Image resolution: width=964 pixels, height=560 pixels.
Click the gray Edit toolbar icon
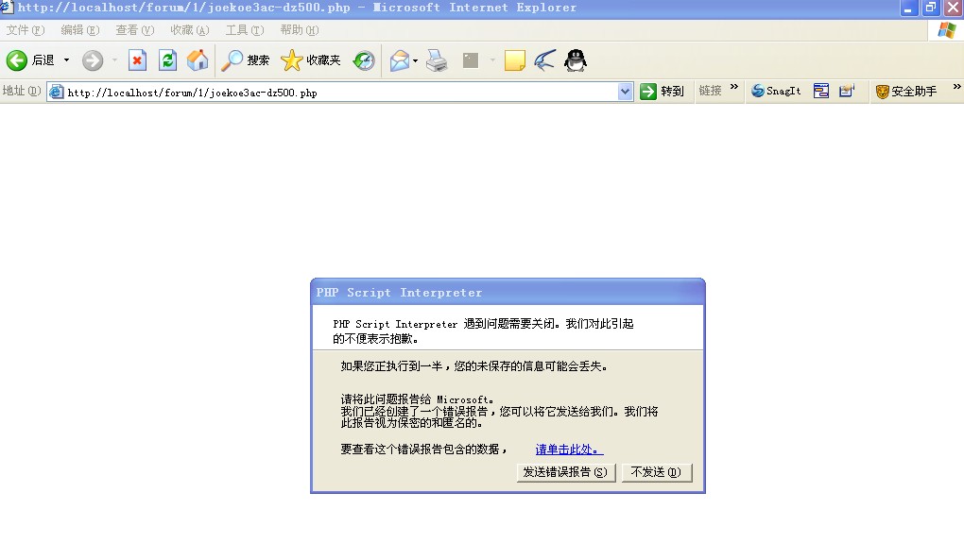[x=471, y=60]
